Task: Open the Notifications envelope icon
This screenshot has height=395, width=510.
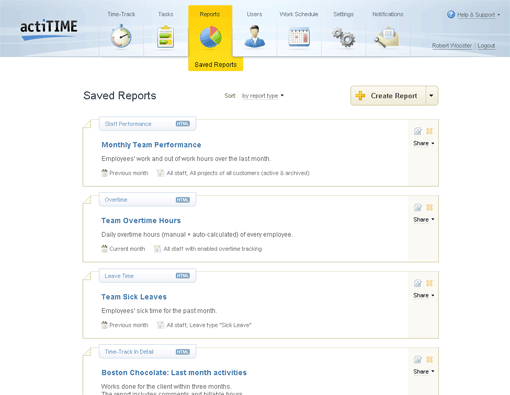Action: (387, 38)
